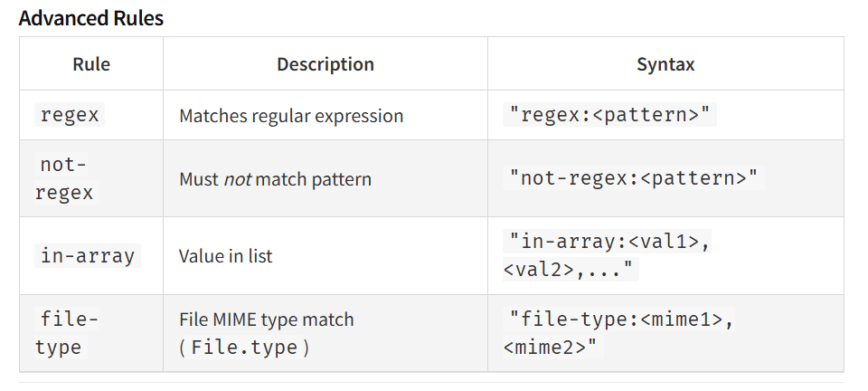Select the Rule column header
Image resolution: width=868 pixels, height=391 pixels.
[x=91, y=64]
